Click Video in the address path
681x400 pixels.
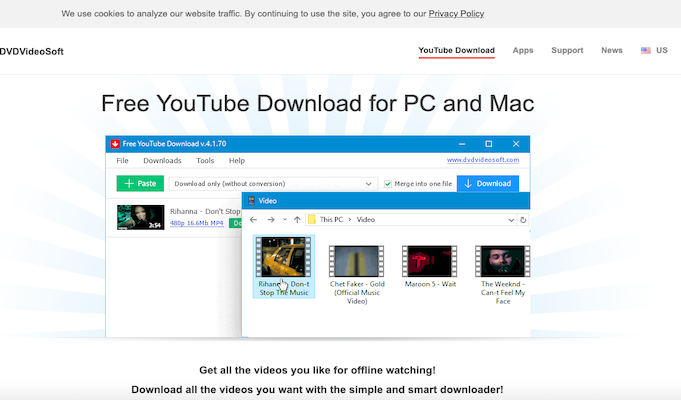point(366,220)
